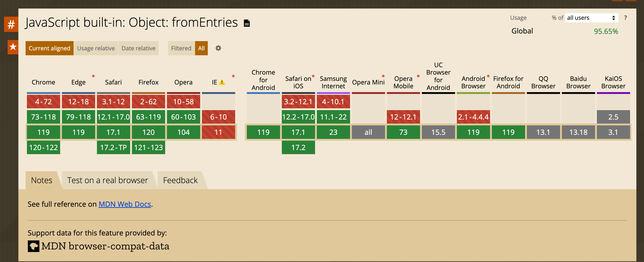Click Opera 60-103 cell
Image resolution: width=644 pixels, height=262 pixels.
point(184,117)
